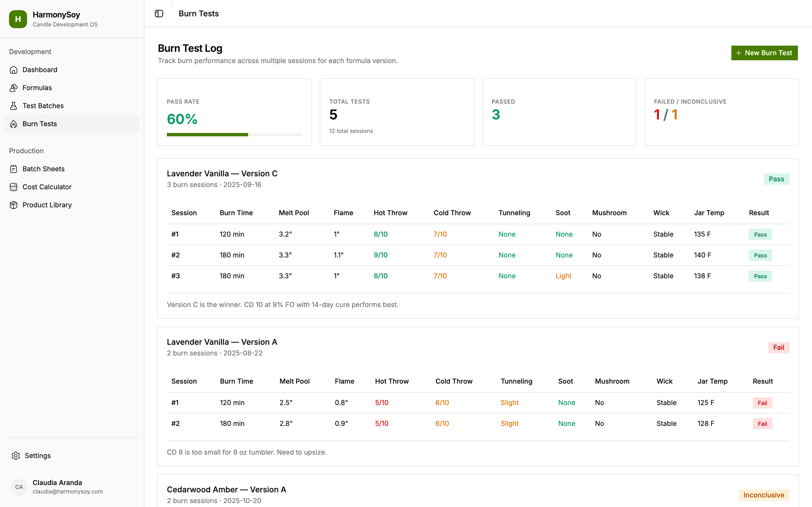This screenshot has height=507, width=812.
Task: Click the Formulas icon in sidebar
Action: [14, 88]
